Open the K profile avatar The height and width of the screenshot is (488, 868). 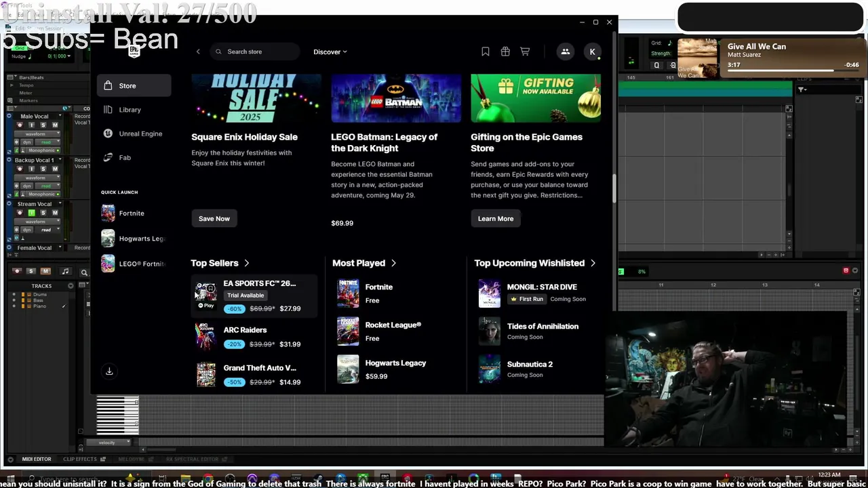point(593,52)
